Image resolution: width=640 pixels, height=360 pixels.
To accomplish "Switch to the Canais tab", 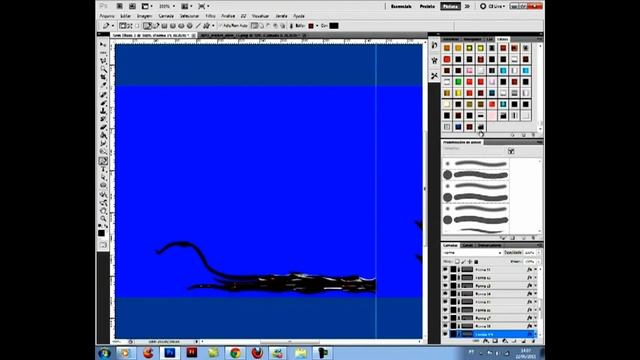I will 467,245.
